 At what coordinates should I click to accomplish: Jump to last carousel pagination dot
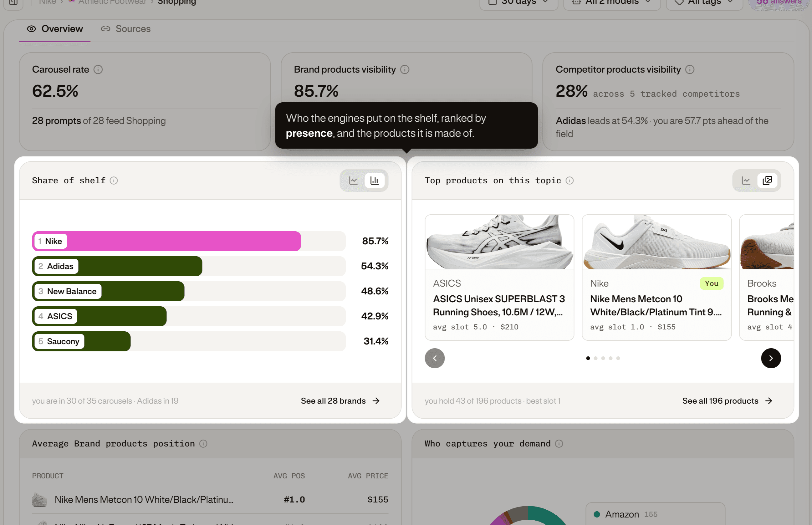click(x=618, y=358)
